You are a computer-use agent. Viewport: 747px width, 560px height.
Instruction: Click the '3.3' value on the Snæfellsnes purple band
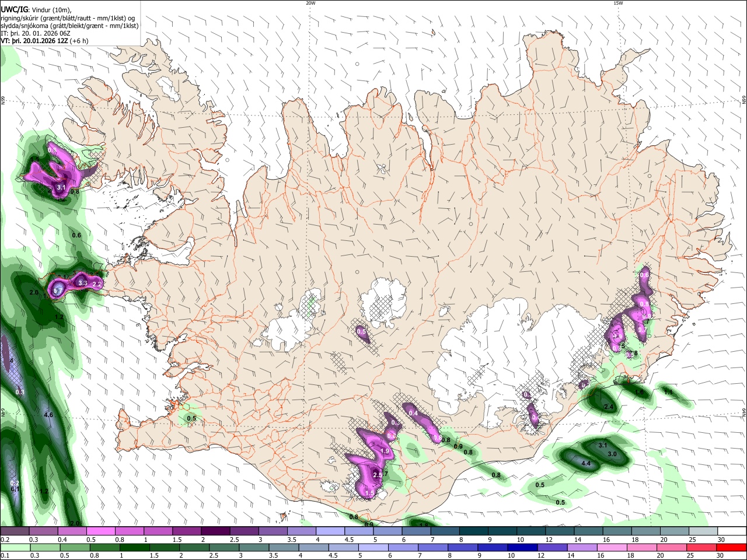point(82,283)
